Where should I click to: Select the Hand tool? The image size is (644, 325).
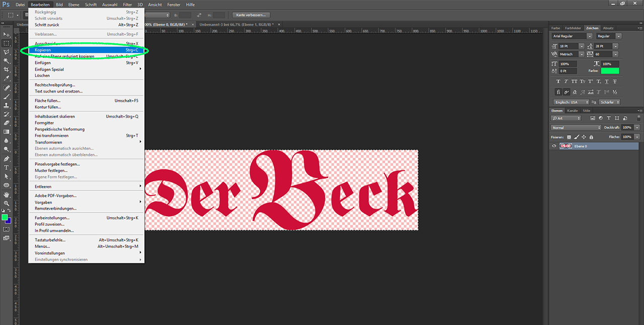[7, 194]
